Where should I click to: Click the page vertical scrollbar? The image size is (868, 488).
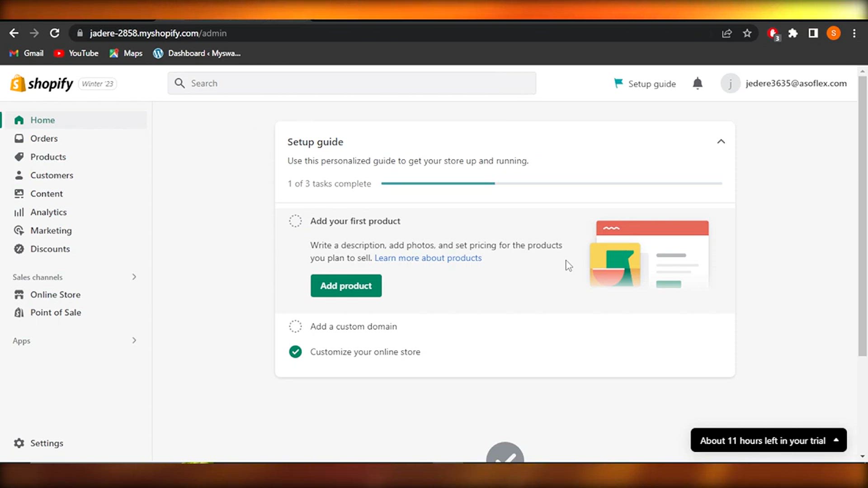point(862,216)
